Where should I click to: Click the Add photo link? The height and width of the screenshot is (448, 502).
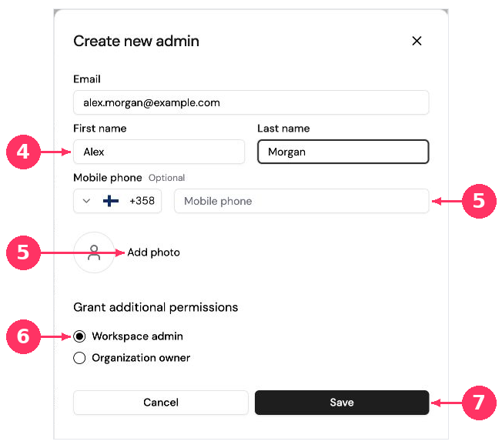(154, 252)
